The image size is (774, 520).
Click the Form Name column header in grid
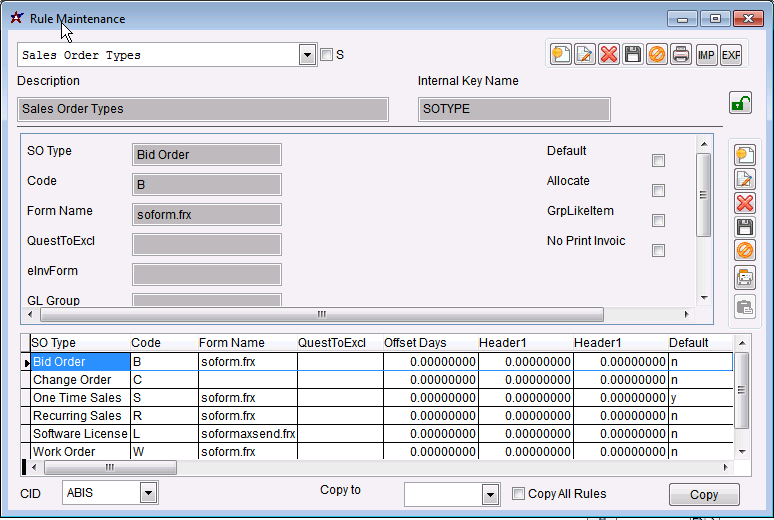tap(247, 343)
